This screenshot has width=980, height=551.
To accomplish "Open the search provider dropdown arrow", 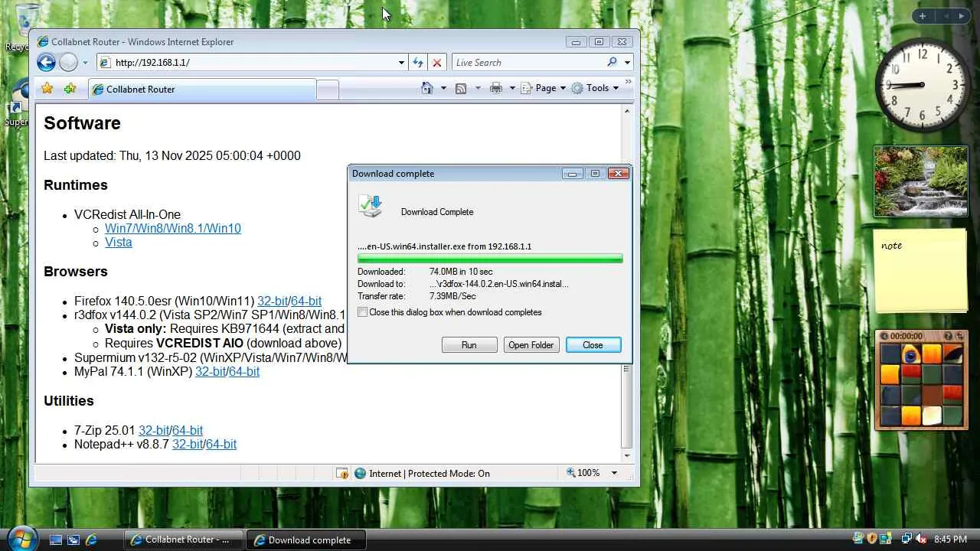I will pyautogui.click(x=627, y=63).
